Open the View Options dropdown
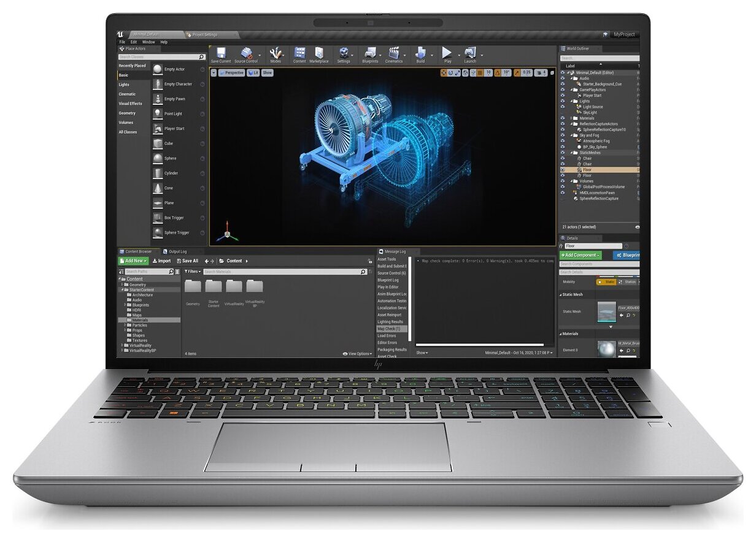756x542 pixels. pos(357,354)
